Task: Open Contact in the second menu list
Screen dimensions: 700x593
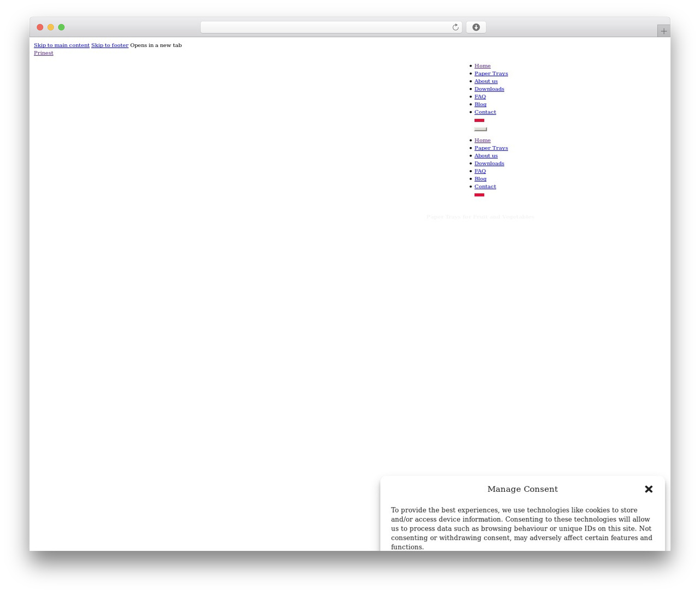Action: point(485,187)
